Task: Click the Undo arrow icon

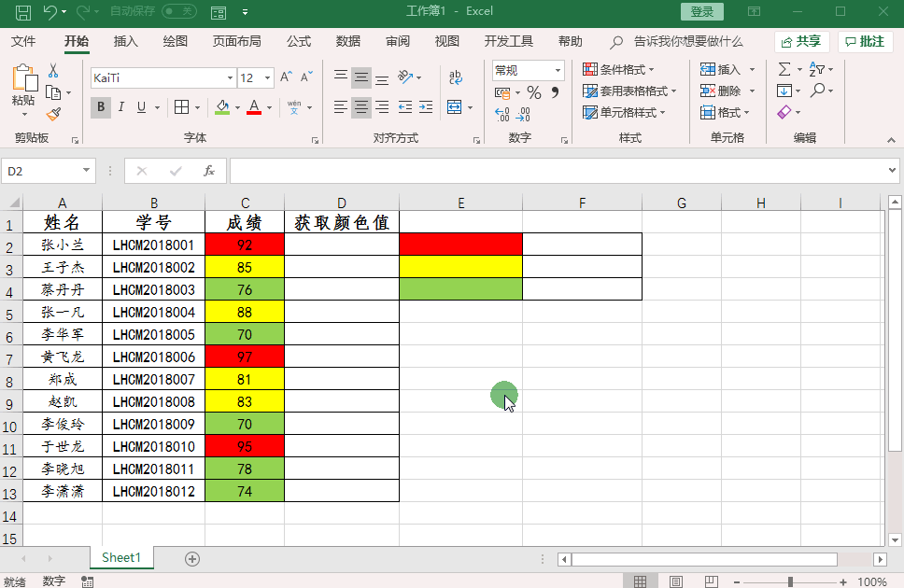Action: (x=50, y=12)
